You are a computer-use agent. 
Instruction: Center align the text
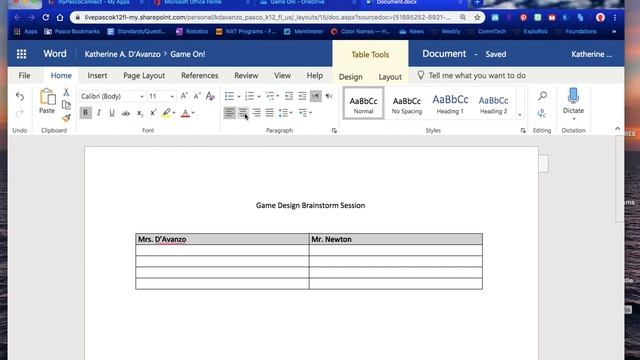pos(243,113)
